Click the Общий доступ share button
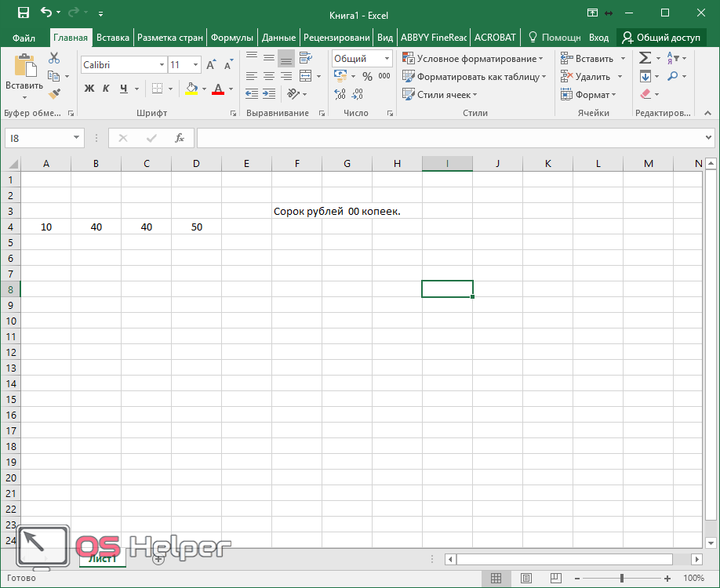Screen dimensions: 720x588 click(x=661, y=38)
